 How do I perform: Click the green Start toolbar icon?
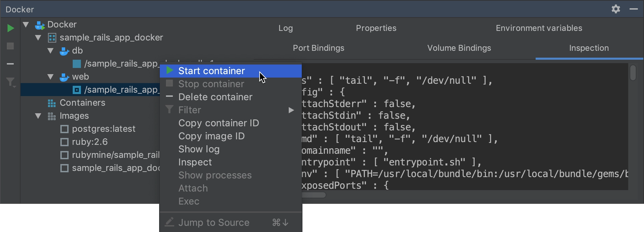point(11,28)
